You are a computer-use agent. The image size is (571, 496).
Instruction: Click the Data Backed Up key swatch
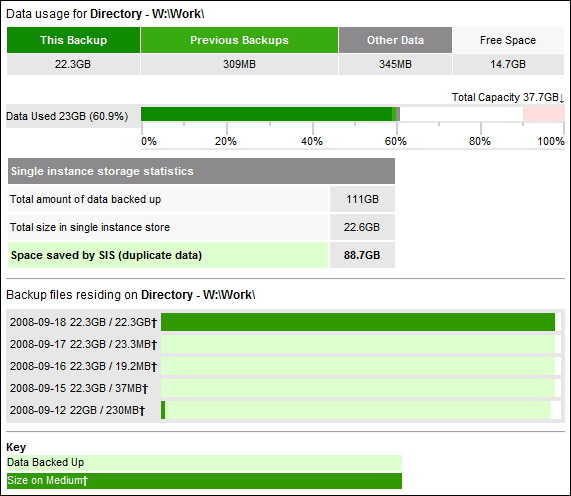204,462
